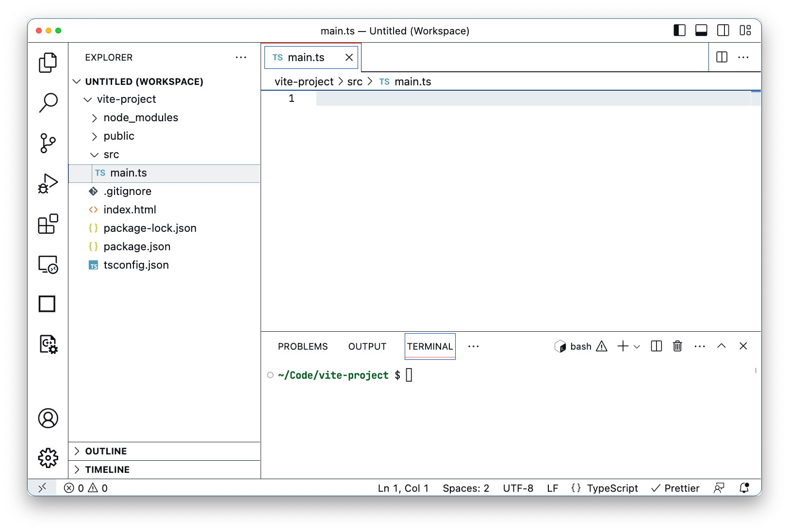Open the Remote Explorer view
This screenshot has height=532, width=789.
coord(48,265)
